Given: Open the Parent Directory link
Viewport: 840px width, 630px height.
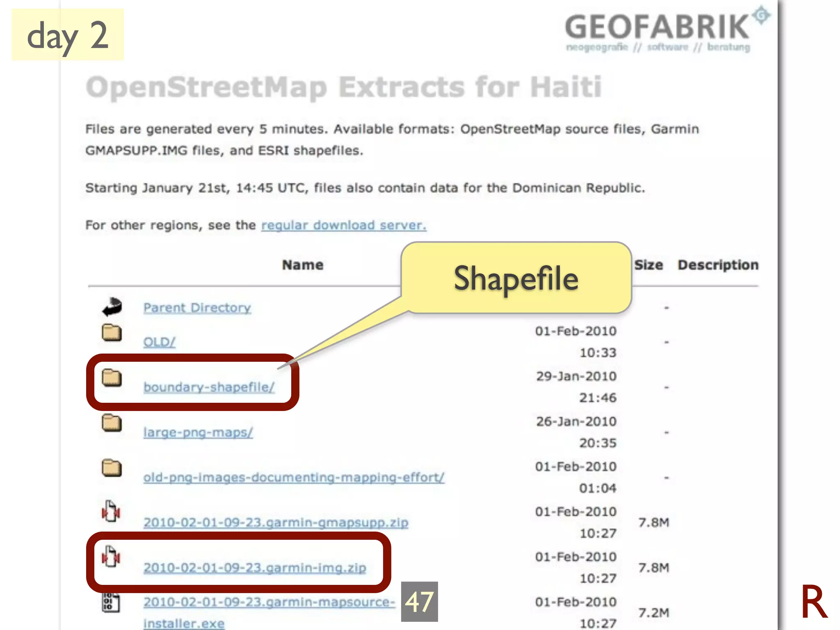Looking at the screenshot, I should [197, 308].
